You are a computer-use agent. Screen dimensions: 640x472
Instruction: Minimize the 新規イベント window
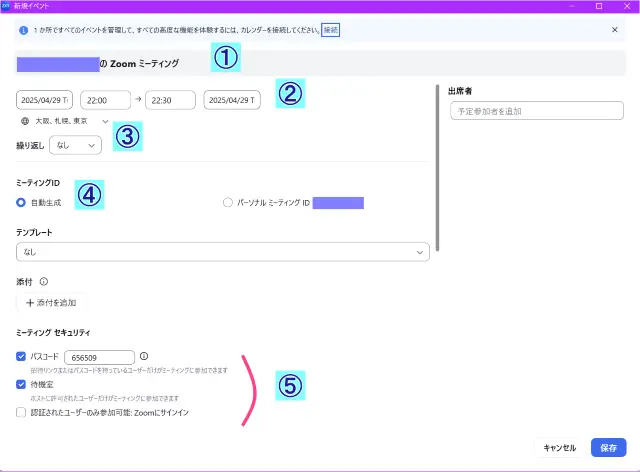click(x=571, y=6)
